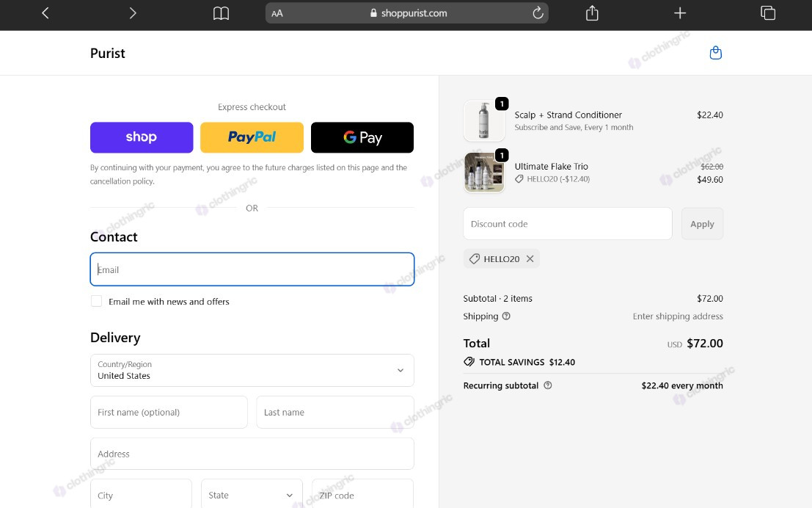Viewport: 812px width, 508px height.
Task: Click Scalp + Strand Conditioner product thumbnail
Action: [483, 120]
